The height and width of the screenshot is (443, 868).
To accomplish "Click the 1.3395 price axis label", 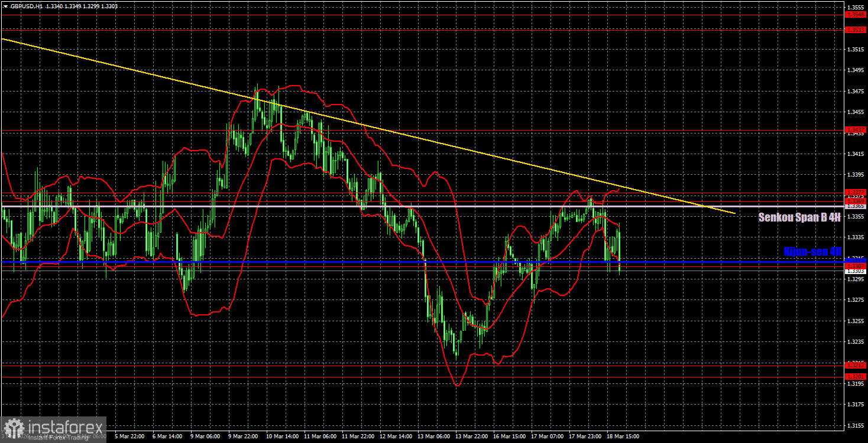I will tap(856, 174).
